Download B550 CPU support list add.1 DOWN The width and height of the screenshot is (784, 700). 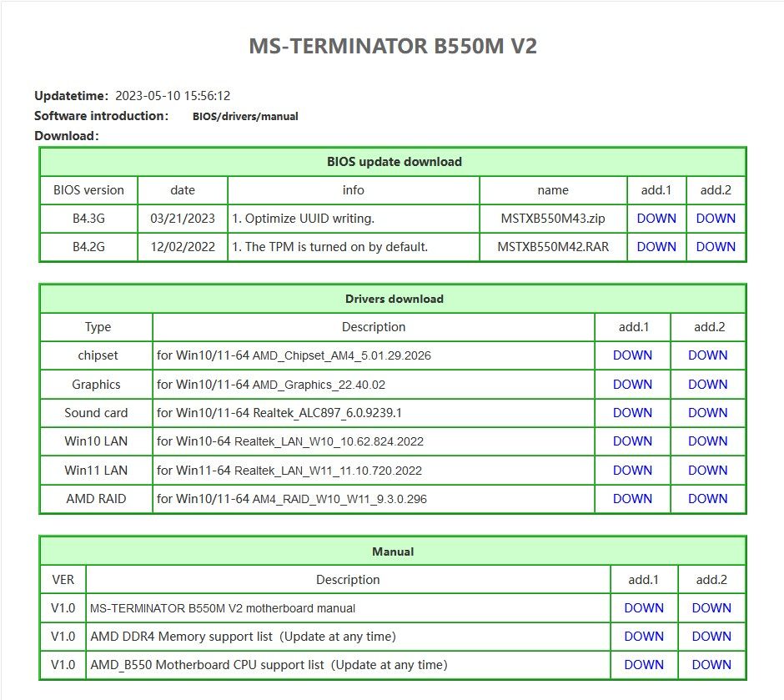coord(644,665)
